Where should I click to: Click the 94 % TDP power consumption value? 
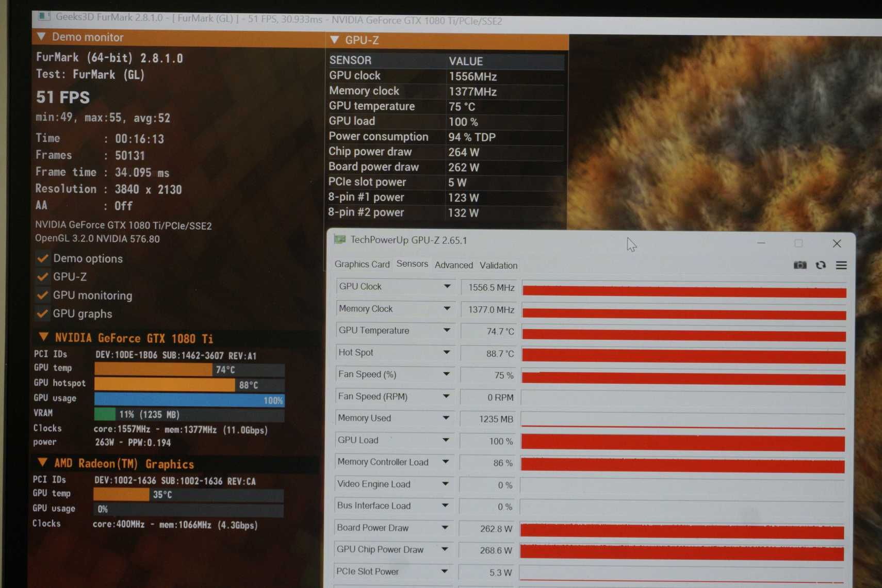tap(471, 137)
